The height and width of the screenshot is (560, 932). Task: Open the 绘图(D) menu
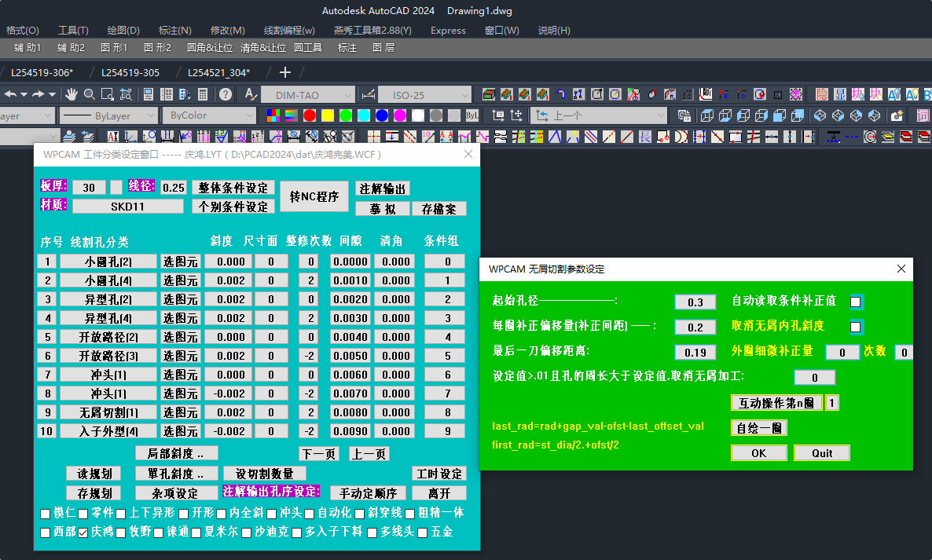pos(123,31)
